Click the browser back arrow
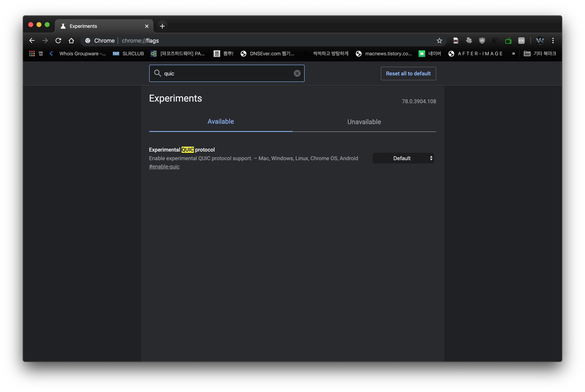The width and height of the screenshot is (585, 392). coord(32,41)
